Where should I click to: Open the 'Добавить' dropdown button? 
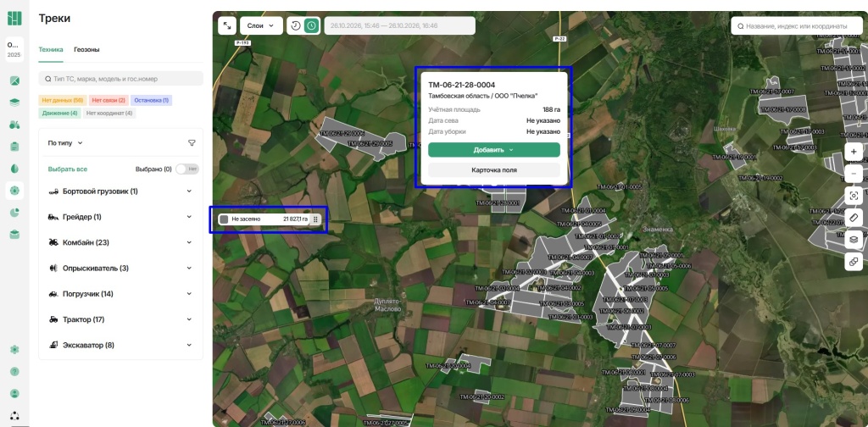[494, 150]
